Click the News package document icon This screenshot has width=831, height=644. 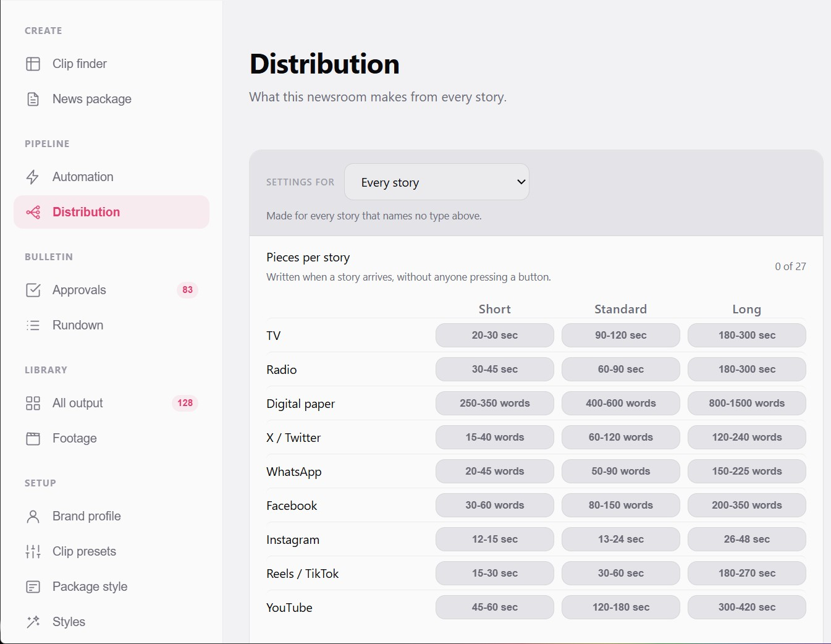tap(33, 99)
